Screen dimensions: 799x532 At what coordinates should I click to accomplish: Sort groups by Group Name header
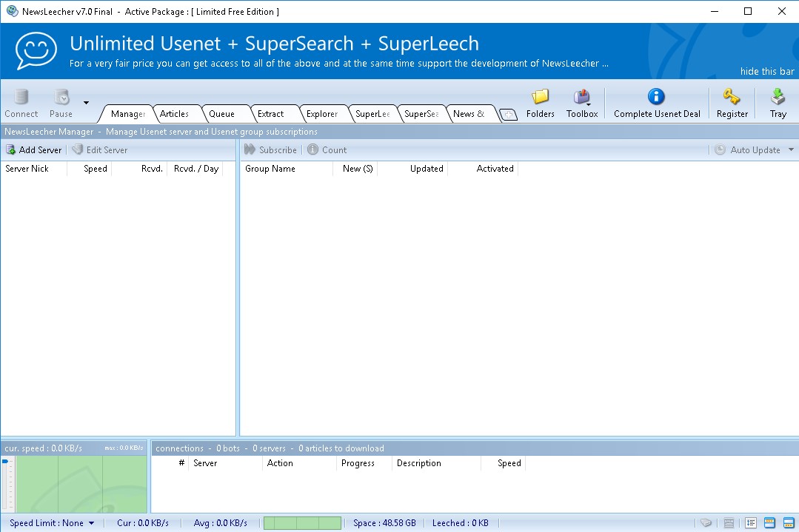[x=287, y=169]
